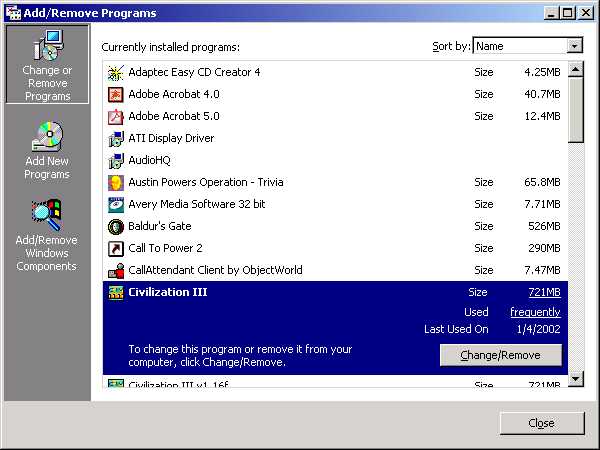The height and width of the screenshot is (450, 600).
Task: Click the CallAttendant Client icon
Action: click(x=115, y=270)
